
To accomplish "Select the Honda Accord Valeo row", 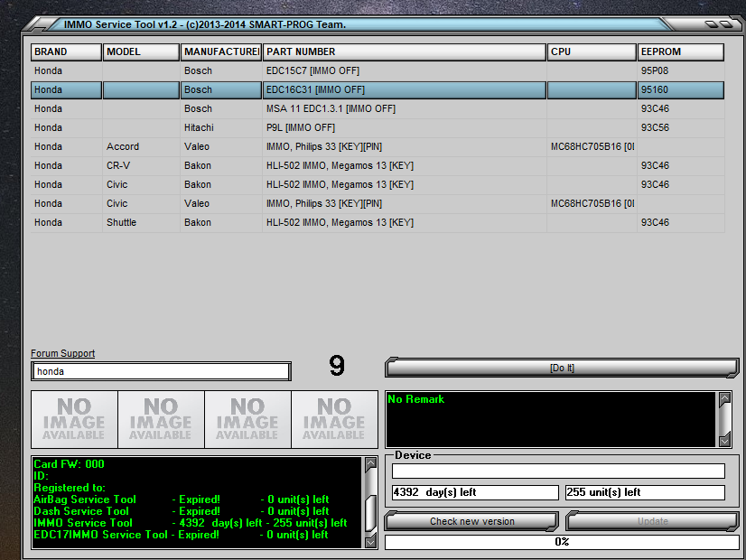I will pos(378,146).
